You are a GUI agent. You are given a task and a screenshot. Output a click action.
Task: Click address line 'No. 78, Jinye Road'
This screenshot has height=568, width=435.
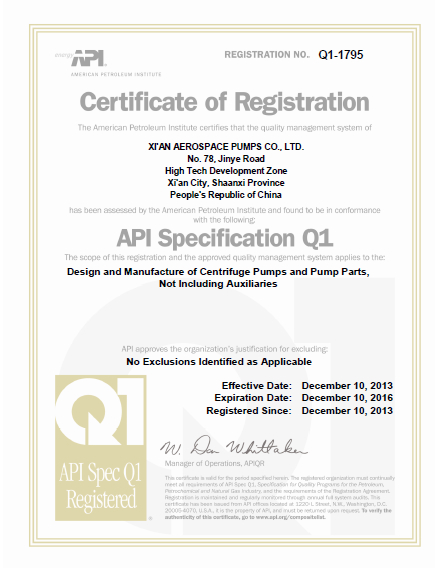pos(226,159)
